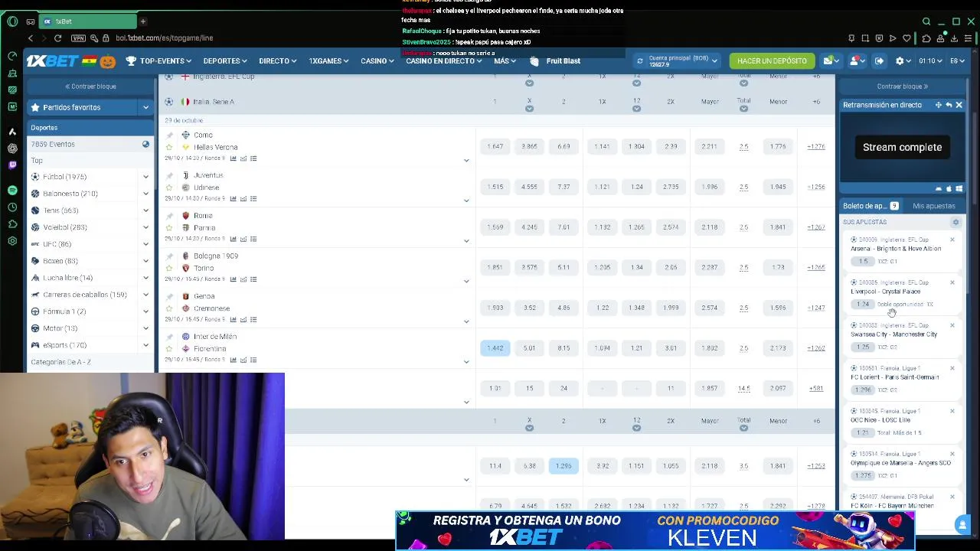
Task: Expand more markets for Como - Hellas Verona
Action: coord(466,161)
